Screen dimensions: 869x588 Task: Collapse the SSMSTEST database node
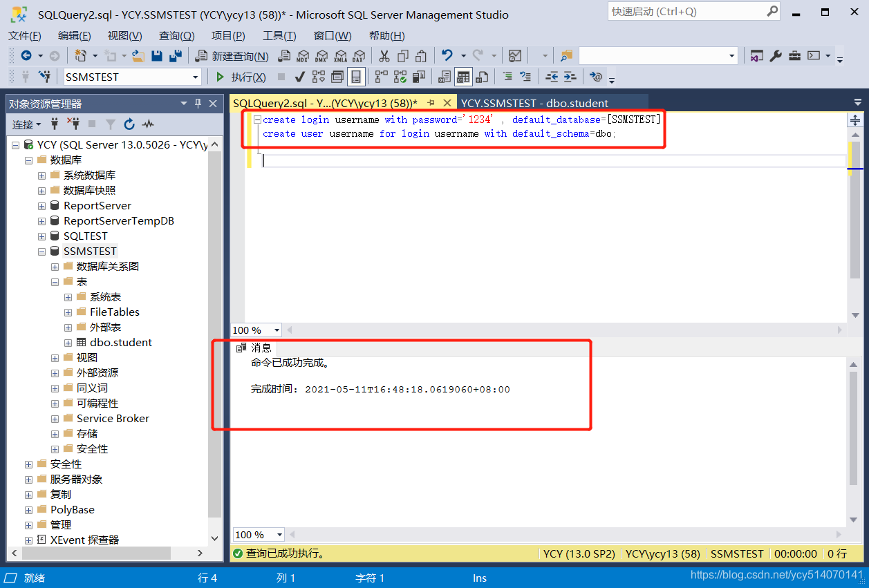(41, 252)
